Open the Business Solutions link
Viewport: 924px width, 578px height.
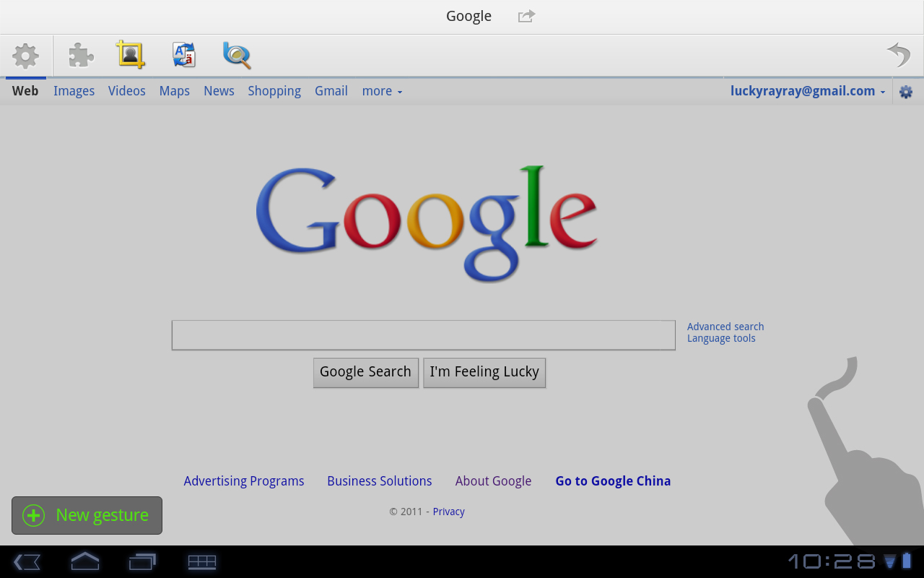pos(380,481)
